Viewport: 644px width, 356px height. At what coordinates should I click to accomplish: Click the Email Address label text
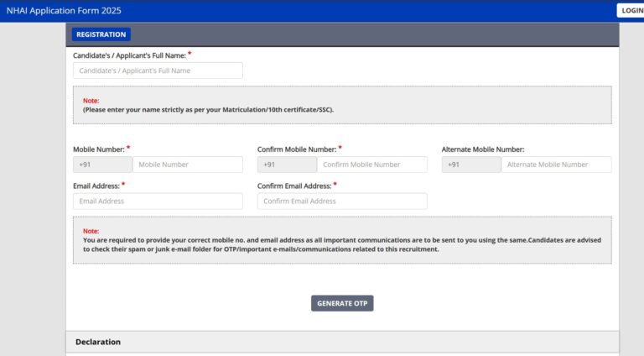click(x=96, y=186)
